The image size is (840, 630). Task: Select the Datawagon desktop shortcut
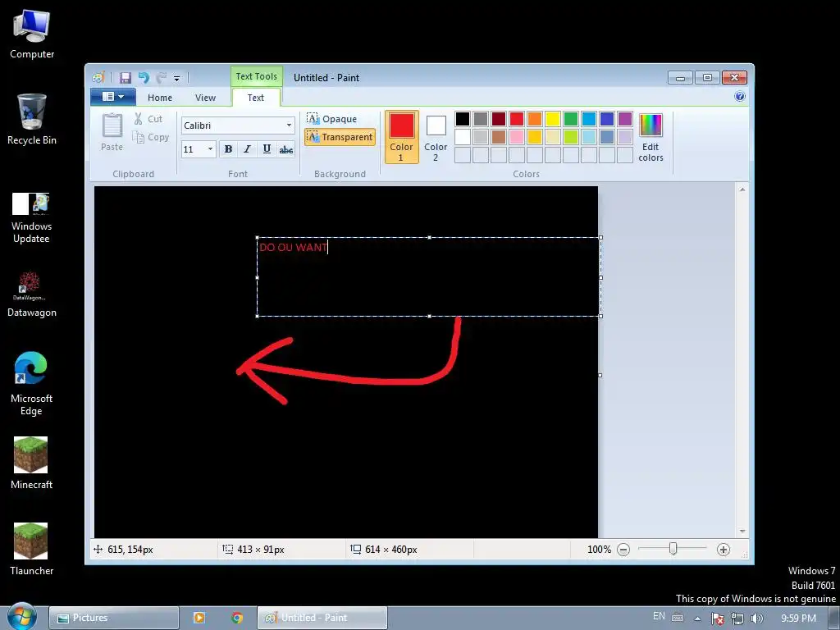pyautogui.click(x=32, y=294)
